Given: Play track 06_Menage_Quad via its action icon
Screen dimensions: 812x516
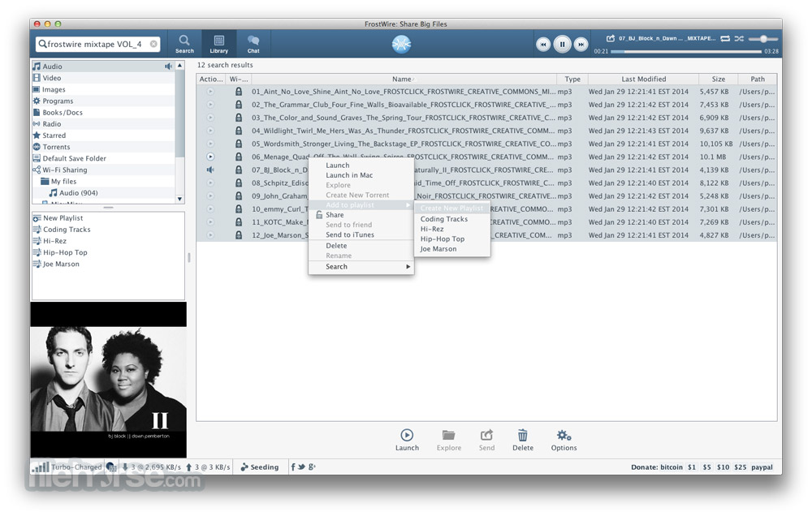Looking at the screenshot, I should pyautogui.click(x=210, y=157).
